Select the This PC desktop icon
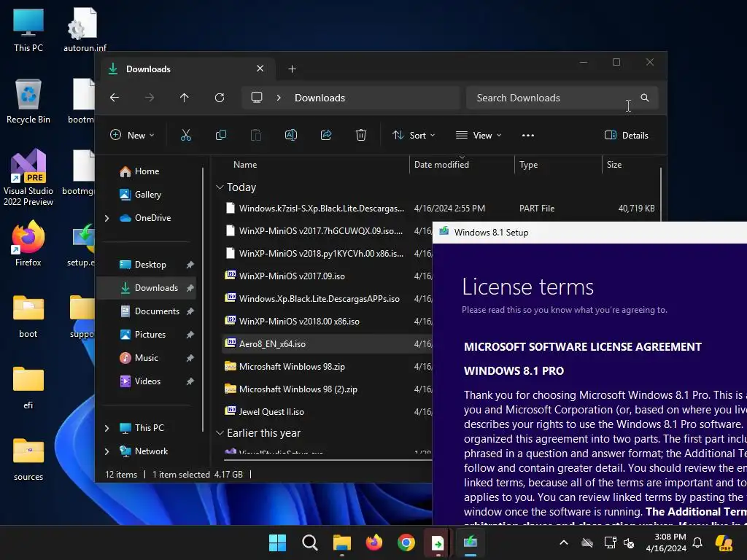Viewport: 747px width, 560px height. tap(28, 29)
